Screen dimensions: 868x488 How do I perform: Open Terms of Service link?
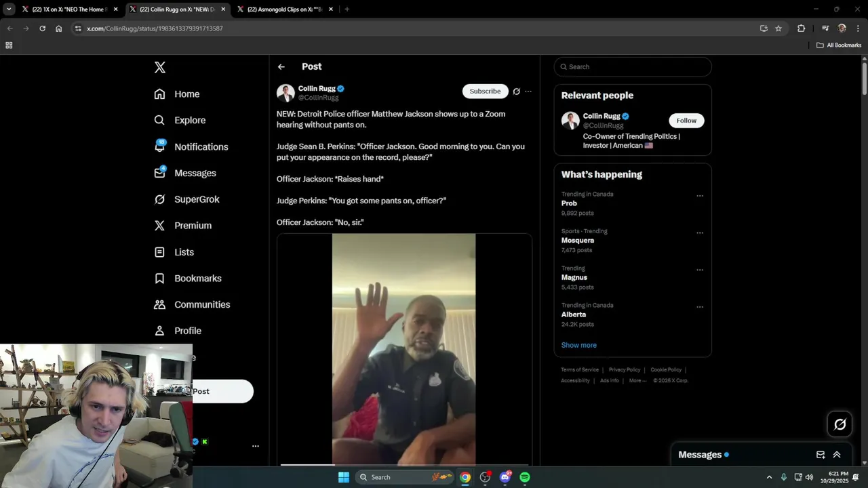(580, 369)
